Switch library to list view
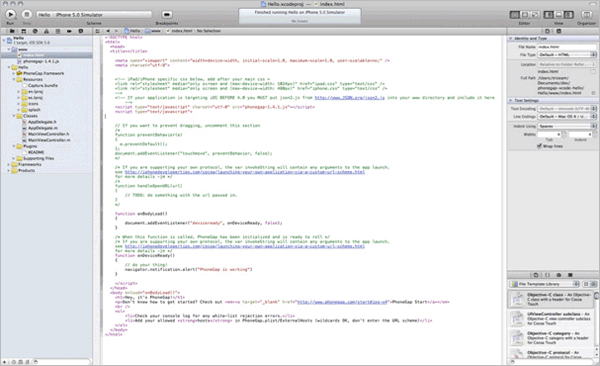The image size is (600, 366). tap(593, 284)
